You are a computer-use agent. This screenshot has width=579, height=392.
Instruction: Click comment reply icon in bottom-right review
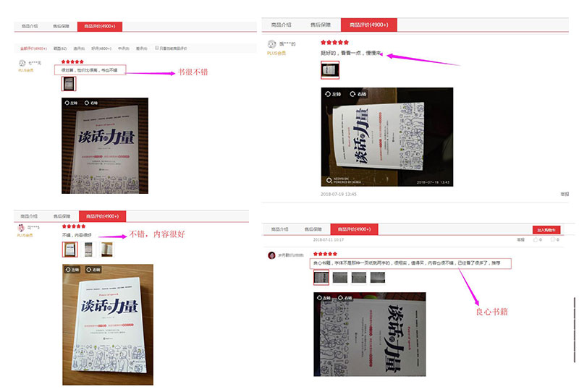[x=553, y=240]
